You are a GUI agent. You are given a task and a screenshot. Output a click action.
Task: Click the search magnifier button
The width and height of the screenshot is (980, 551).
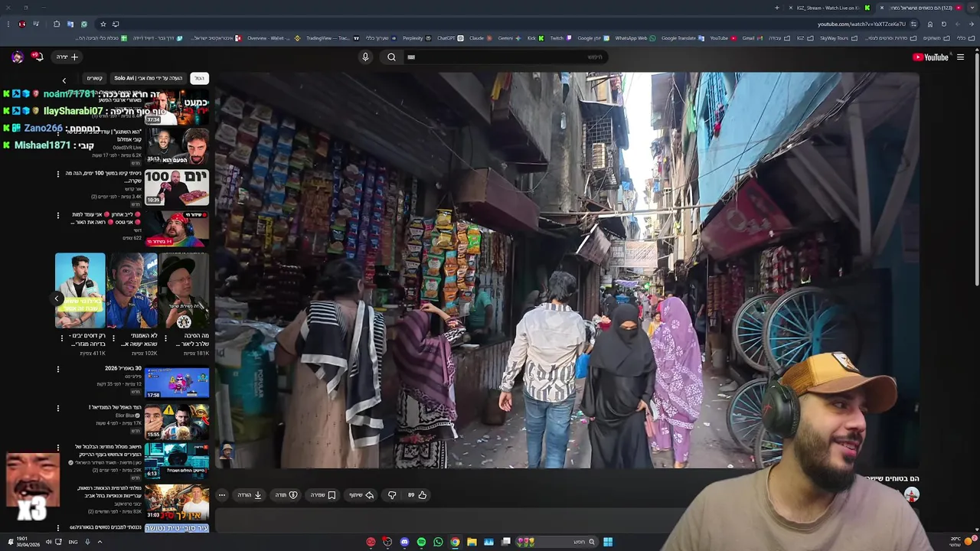point(391,57)
